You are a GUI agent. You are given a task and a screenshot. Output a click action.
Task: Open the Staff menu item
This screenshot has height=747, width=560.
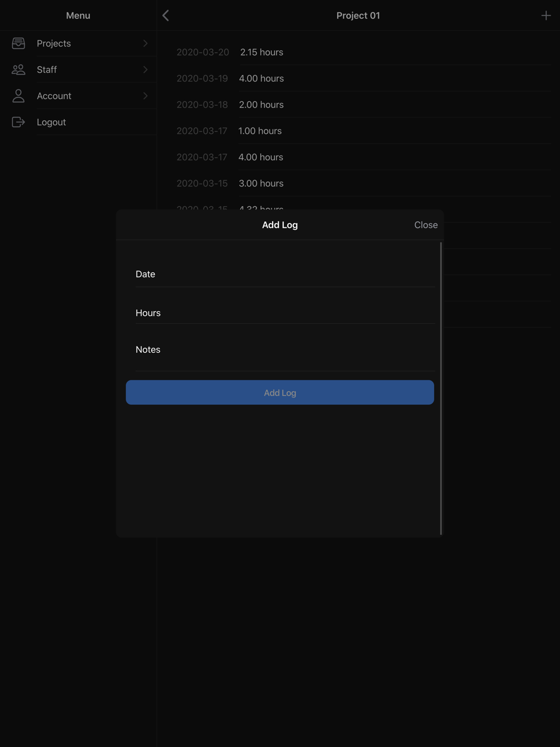point(78,69)
